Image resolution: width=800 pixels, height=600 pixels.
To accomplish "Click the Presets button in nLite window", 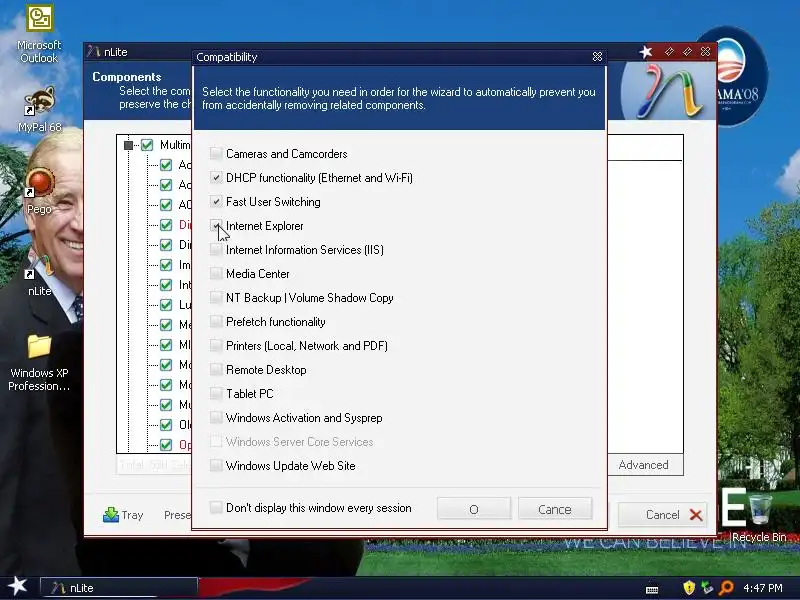I will (177, 515).
